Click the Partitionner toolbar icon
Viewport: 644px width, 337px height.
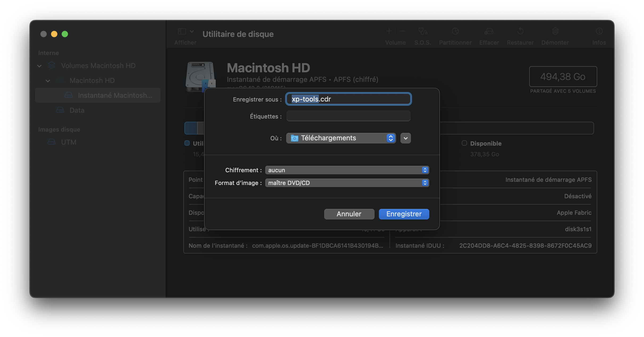pos(455,31)
